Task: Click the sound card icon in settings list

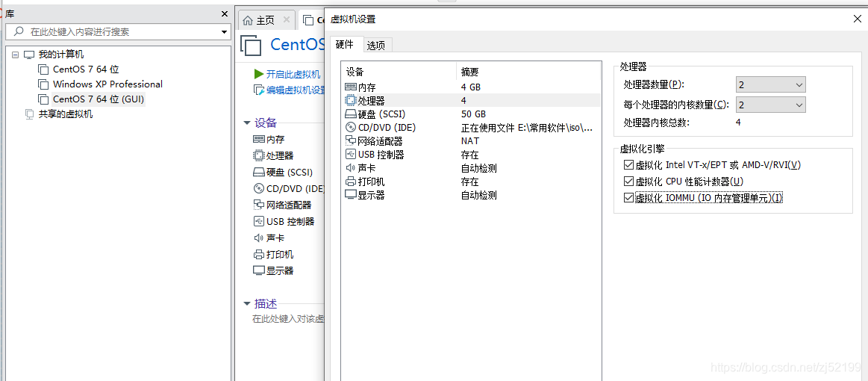Action: click(x=351, y=168)
